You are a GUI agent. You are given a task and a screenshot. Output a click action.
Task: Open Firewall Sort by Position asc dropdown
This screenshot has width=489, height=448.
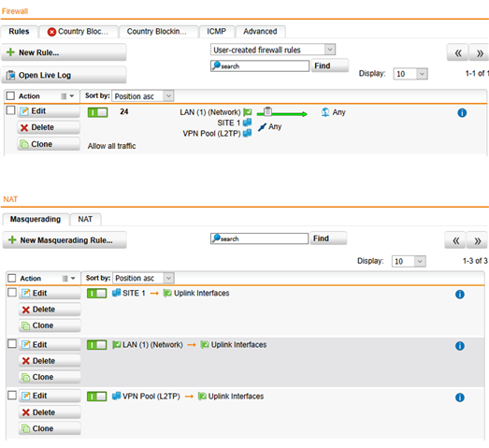point(142,96)
